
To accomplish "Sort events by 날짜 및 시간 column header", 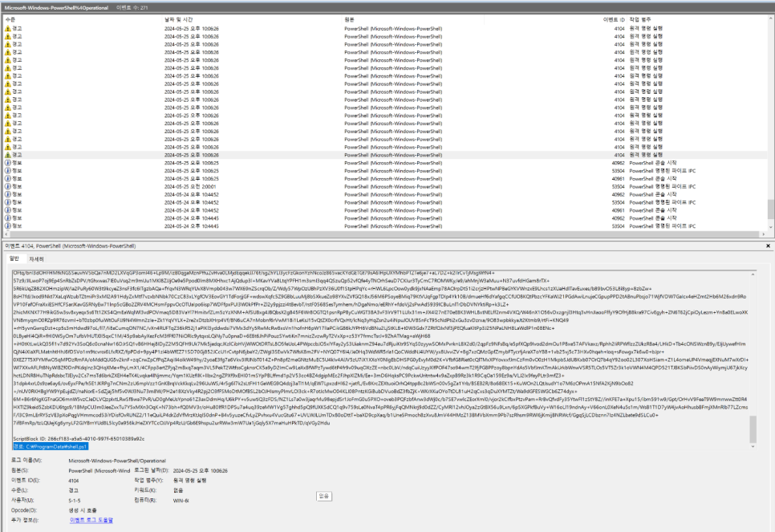I will (178, 19).
